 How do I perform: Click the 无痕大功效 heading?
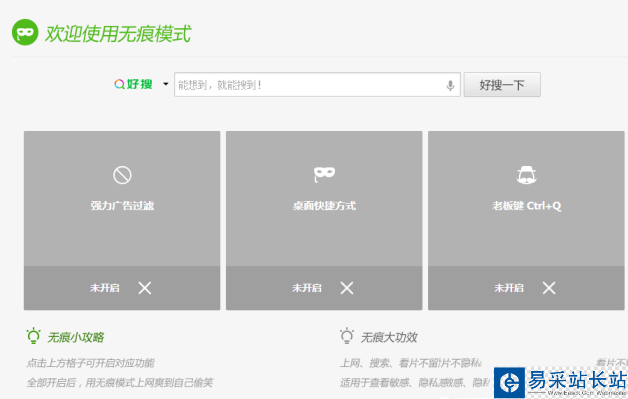pyautogui.click(x=389, y=337)
